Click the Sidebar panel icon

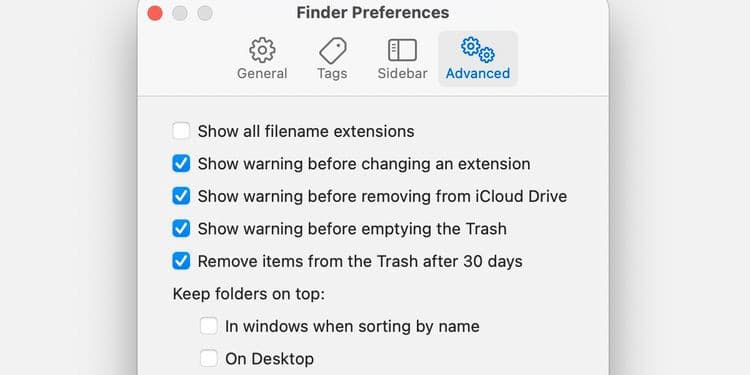(x=402, y=50)
